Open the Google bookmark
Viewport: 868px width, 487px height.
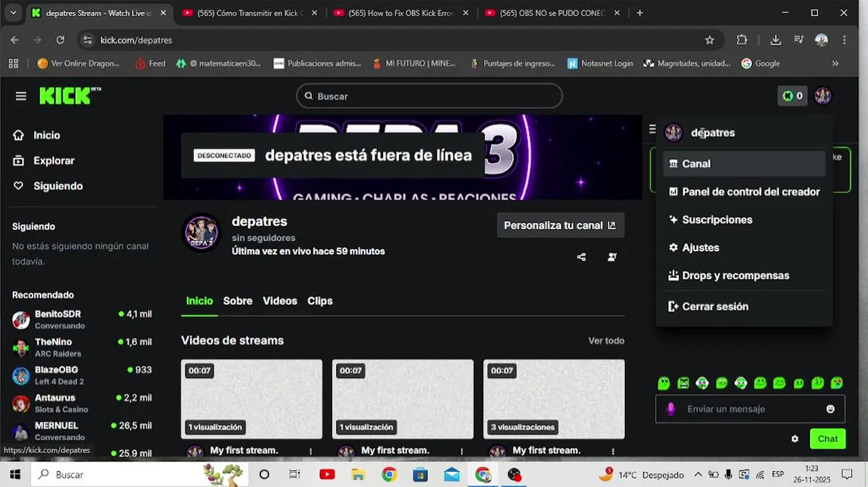point(761,64)
